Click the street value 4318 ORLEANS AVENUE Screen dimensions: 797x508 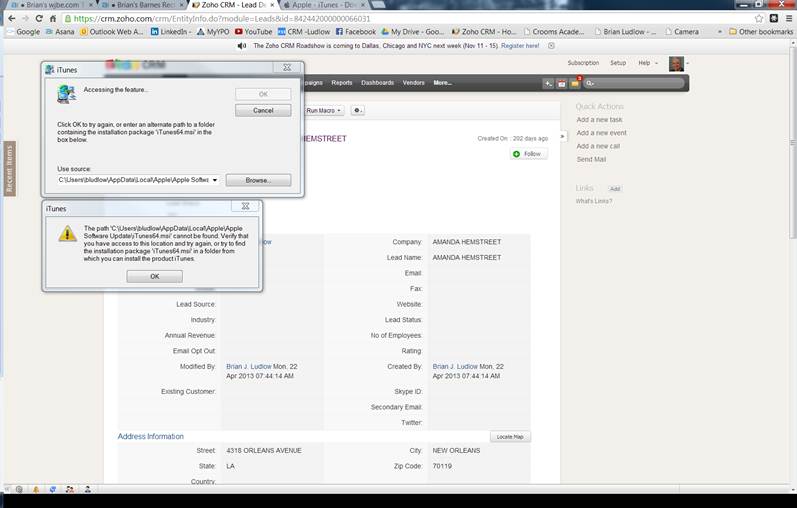pyautogui.click(x=264, y=451)
